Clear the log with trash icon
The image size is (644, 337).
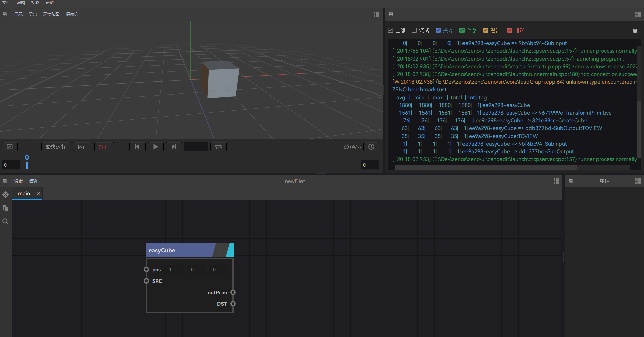pos(635,30)
